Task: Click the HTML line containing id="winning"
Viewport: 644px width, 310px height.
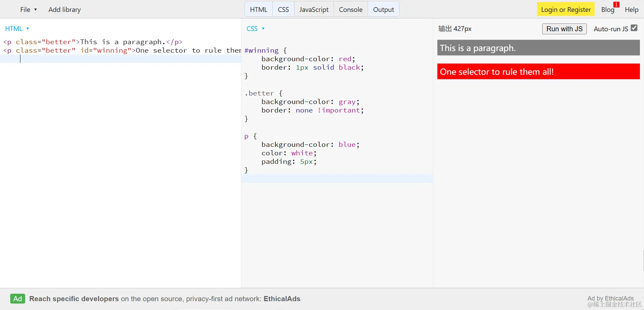Action: [122, 50]
